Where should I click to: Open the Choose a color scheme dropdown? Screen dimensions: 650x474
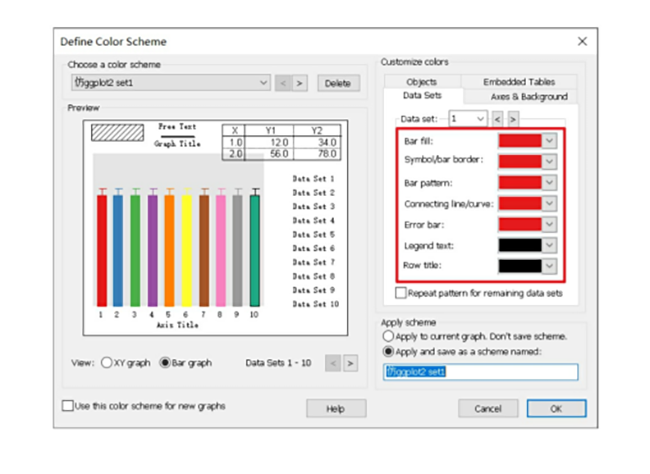(263, 83)
